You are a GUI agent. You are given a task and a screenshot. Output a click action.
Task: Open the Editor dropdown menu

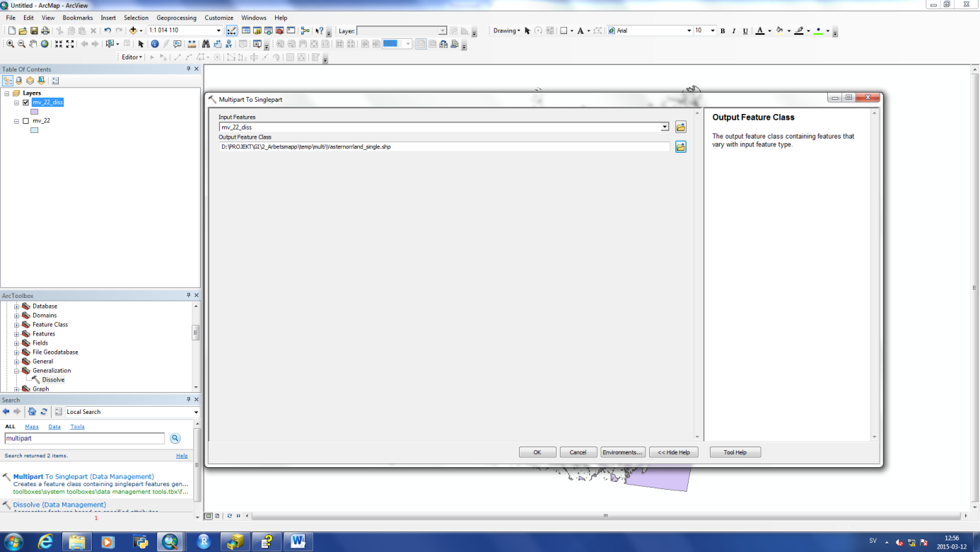132,57
